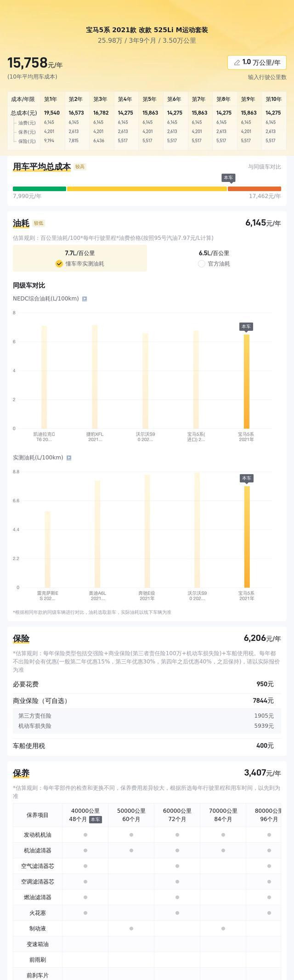Select 官方油耗 6.5L radio option
This screenshot has height=980, width=294.
pos(214,258)
